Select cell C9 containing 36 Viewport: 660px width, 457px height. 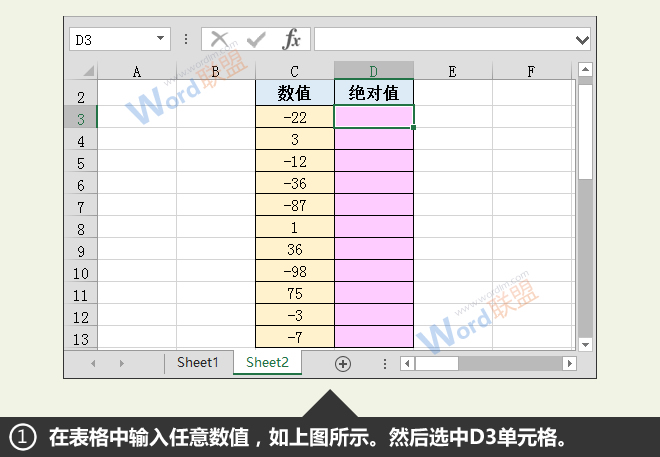click(294, 249)
